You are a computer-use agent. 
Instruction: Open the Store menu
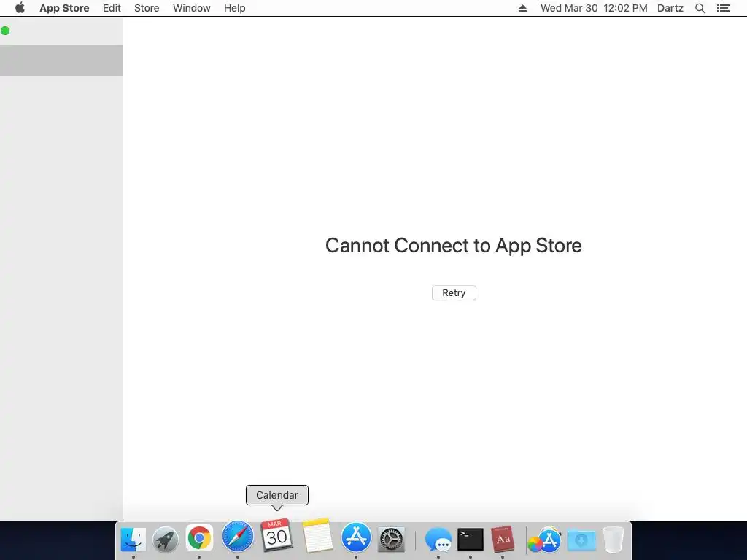point(147,8)
